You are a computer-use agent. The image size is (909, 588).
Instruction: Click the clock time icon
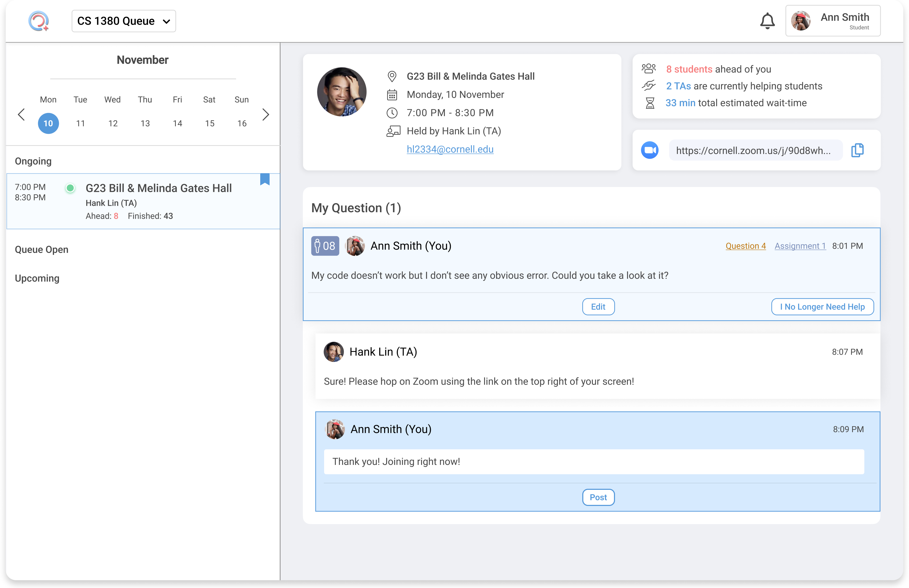click(x=392, y=113)
